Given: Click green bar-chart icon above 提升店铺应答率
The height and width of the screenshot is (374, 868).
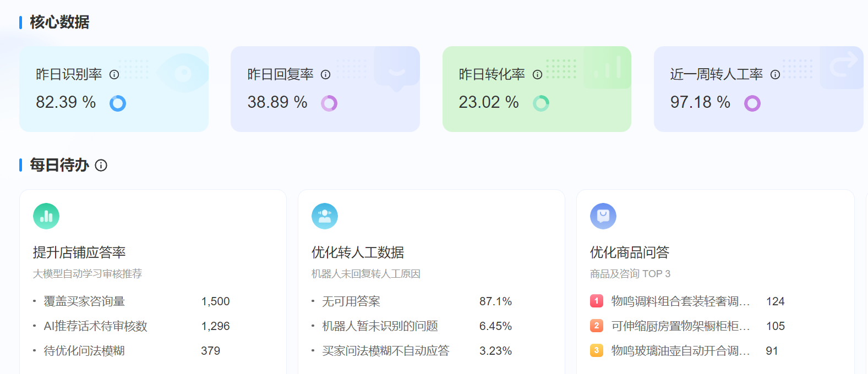Looking at the screenshot, I should point(46,216).
